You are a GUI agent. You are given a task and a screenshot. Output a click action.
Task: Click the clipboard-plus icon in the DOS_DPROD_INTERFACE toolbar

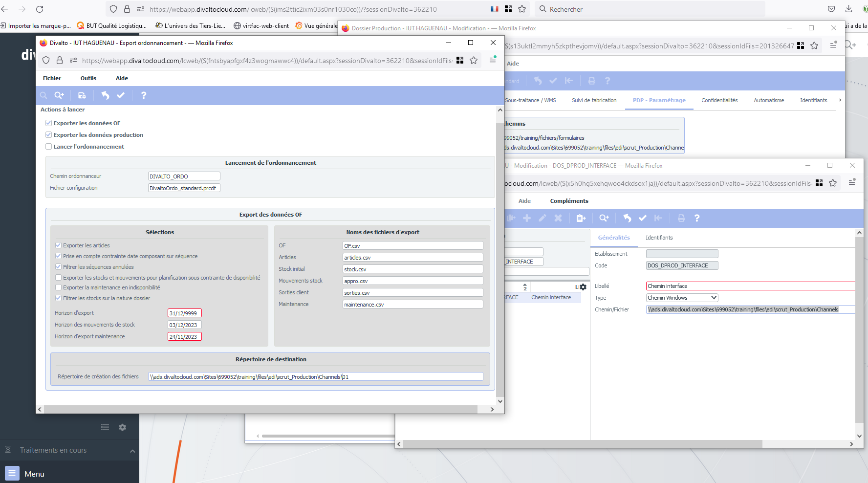[581, 218]
